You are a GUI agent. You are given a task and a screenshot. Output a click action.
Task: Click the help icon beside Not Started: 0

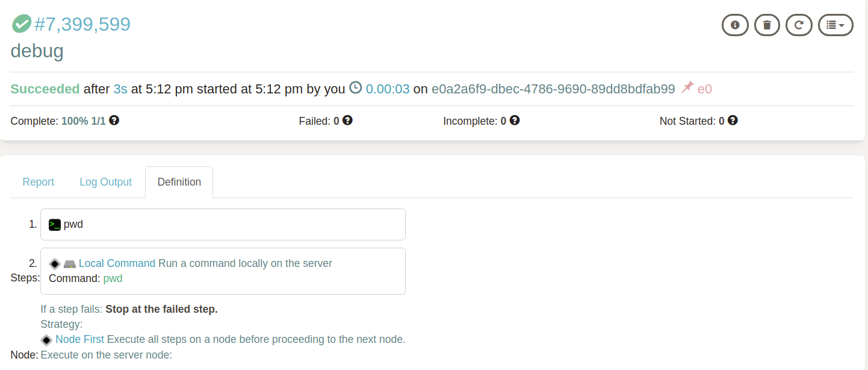tap(732, 121)
